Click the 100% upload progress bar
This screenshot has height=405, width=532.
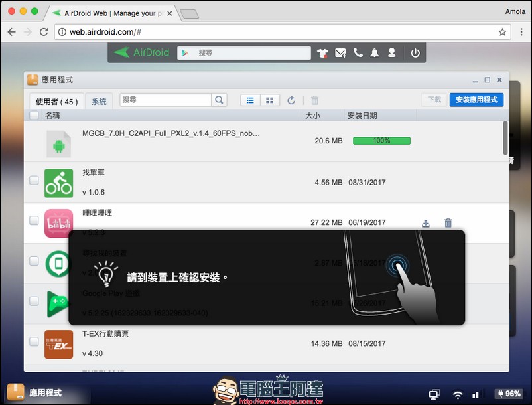(x=381, y=141)
